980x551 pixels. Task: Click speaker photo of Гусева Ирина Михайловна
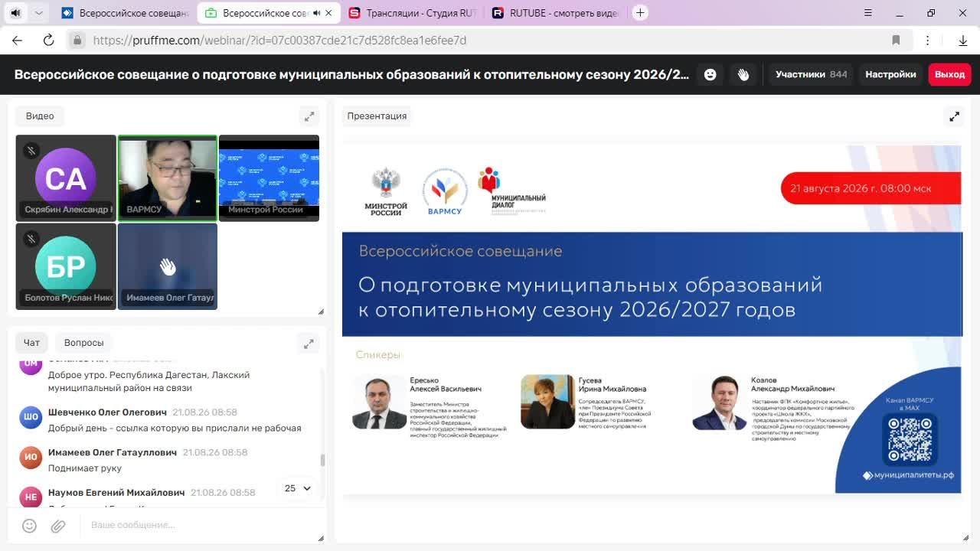(x=547, y=402)
